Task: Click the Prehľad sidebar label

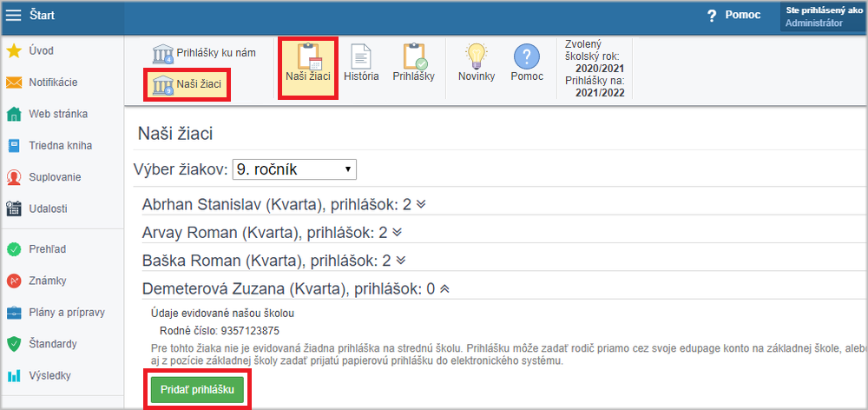Action: pyautogui.click(x=48, y=249)
